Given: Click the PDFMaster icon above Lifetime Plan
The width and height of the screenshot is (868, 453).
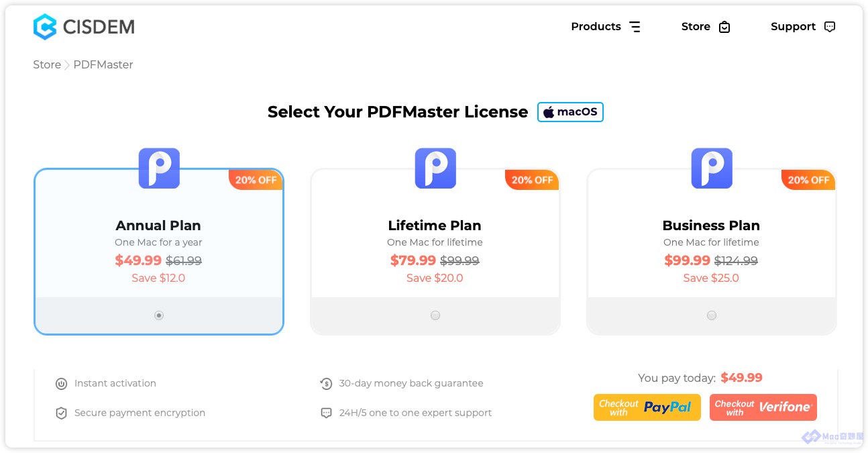Looking at the screenshot, I should 435,168.
